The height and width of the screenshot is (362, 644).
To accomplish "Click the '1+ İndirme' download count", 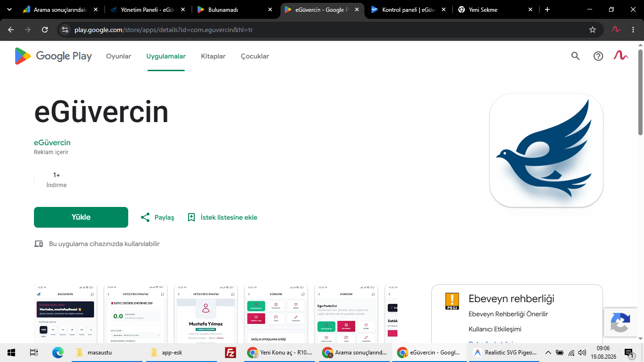I will point(57,180).
